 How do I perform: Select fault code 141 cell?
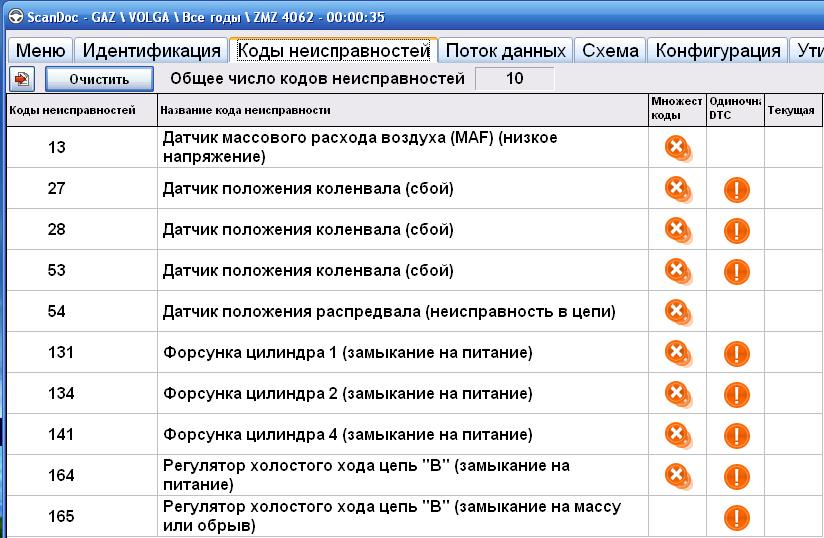(82, 434)
